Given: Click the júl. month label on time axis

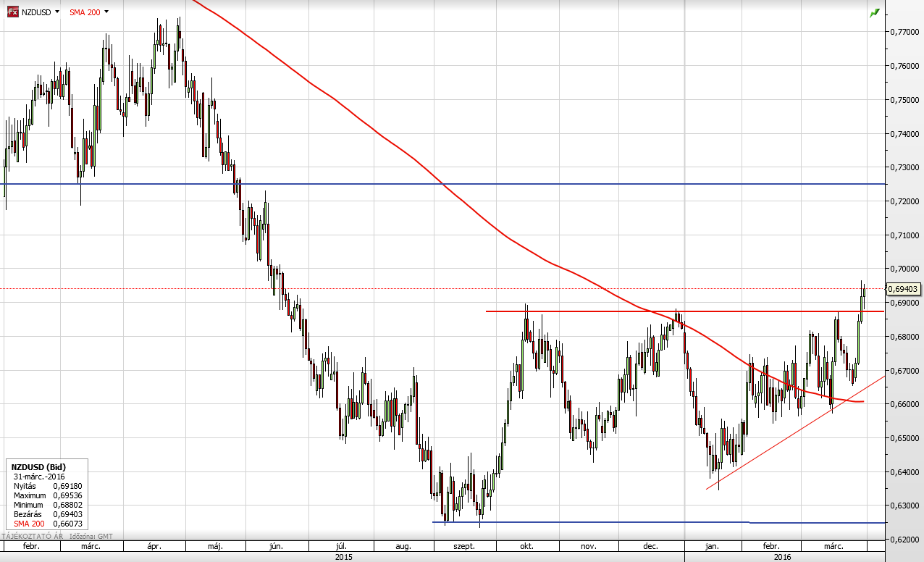Looking at the screenshot, I should pos(342,547).
